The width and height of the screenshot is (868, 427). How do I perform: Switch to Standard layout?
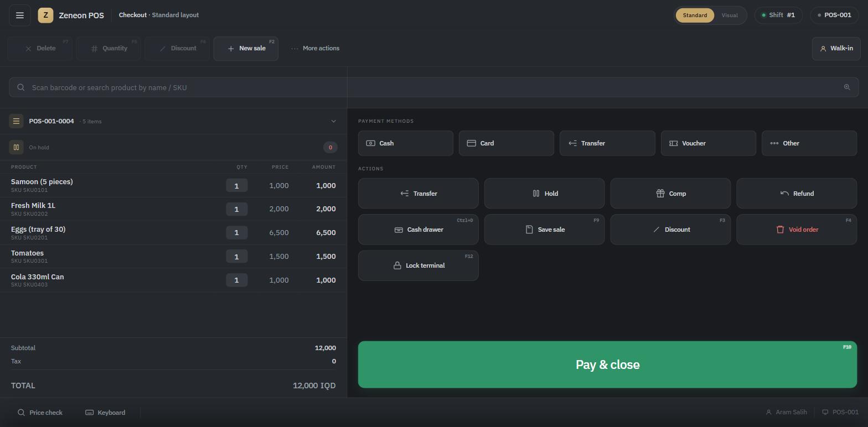695,15
